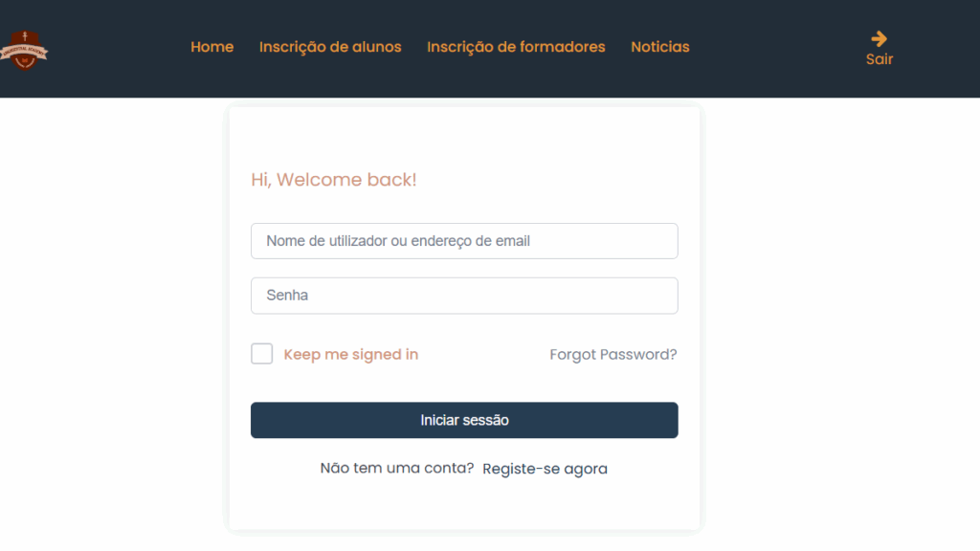The image size is (980, 551).
Task: Click the word agora in register link
Action: pyautogui.click(x=586, y=469)
